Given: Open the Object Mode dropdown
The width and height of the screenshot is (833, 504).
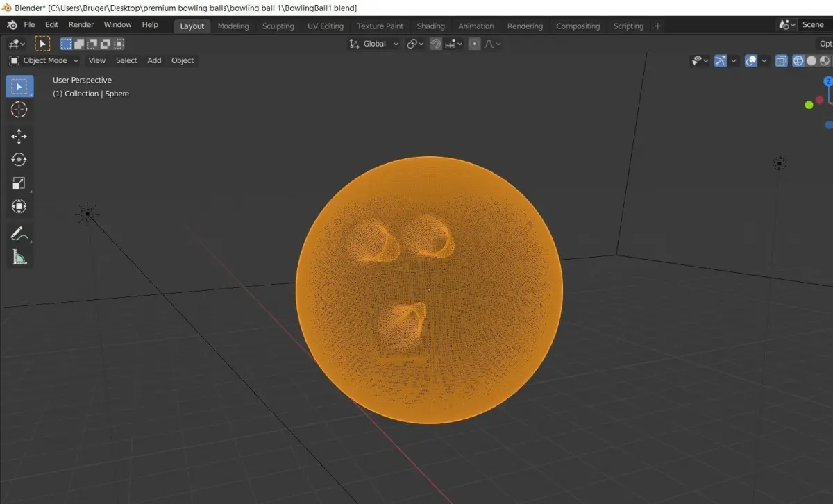Looking at the screenshot, I should click(x=44, y=60).
